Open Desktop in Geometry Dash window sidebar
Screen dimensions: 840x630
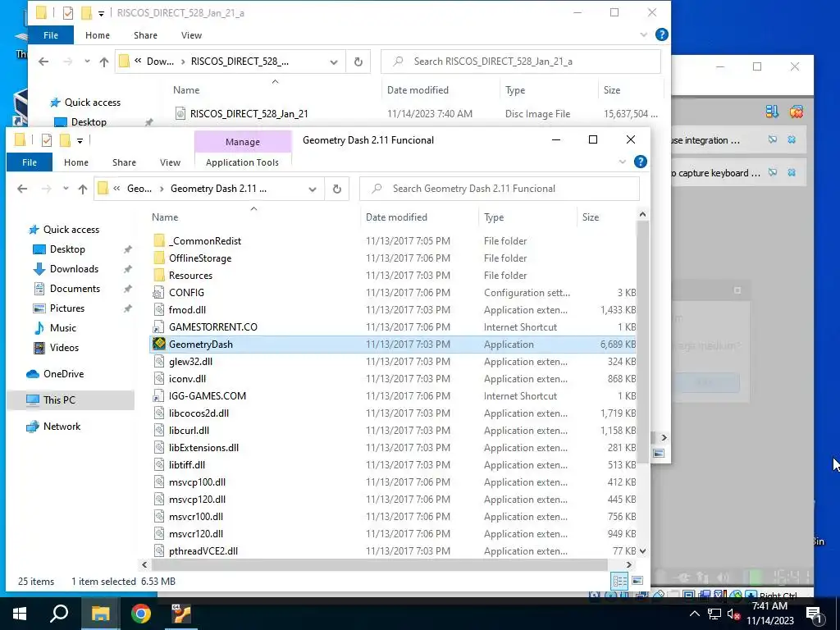pos(67,249)
